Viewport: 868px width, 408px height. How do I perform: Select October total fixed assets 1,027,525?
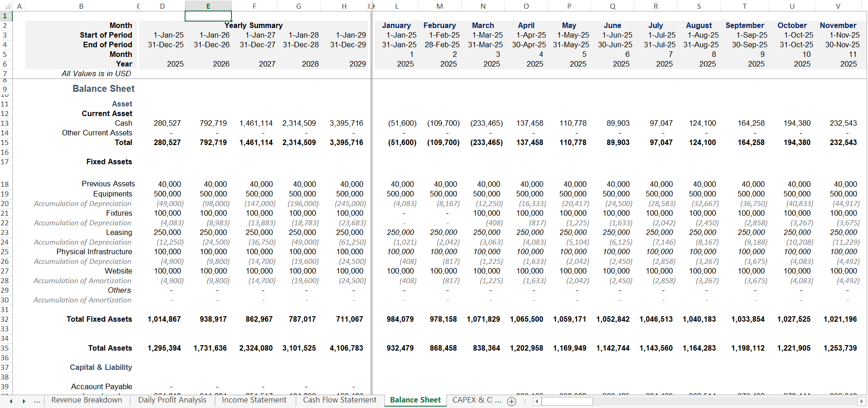[x=794, y=319]
